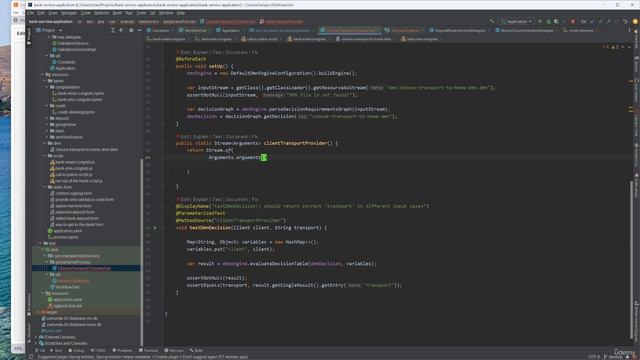Viewport: 640px width, 360px height.
Task: Open the Help menu
Action: tap(181, 13)
